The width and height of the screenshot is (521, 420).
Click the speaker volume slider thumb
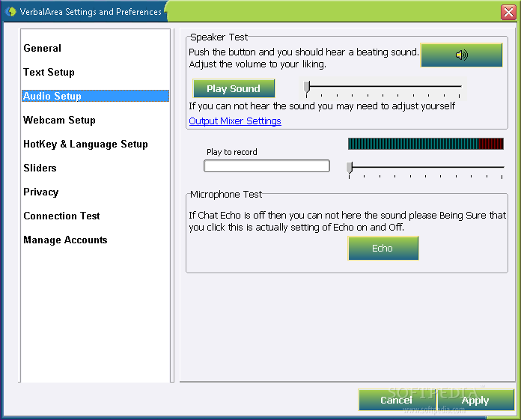pos(307,87)
